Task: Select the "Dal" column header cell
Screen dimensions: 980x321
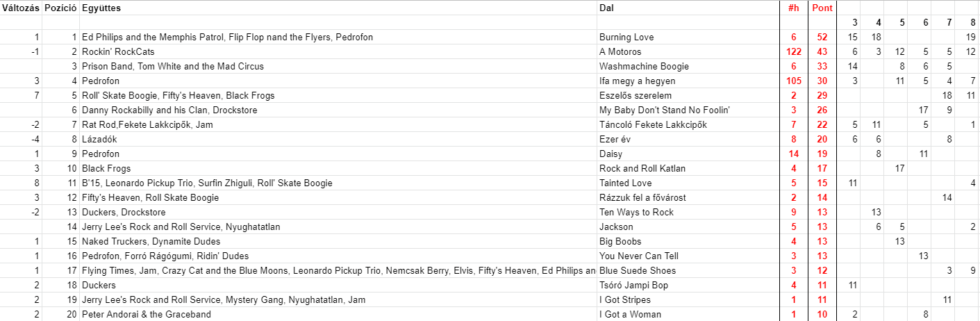Action: coord(606,8)
